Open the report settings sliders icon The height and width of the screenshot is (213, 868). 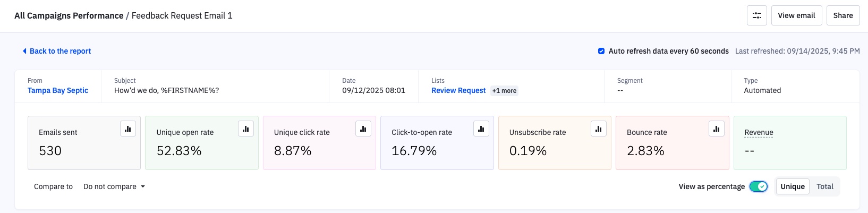click(756, 15)
